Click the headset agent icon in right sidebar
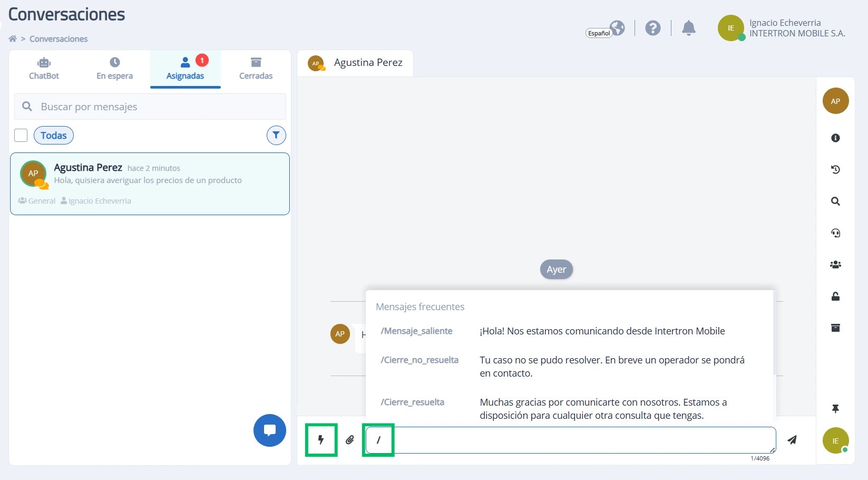This screenshot has height=480, width=868. coord(835,233)
